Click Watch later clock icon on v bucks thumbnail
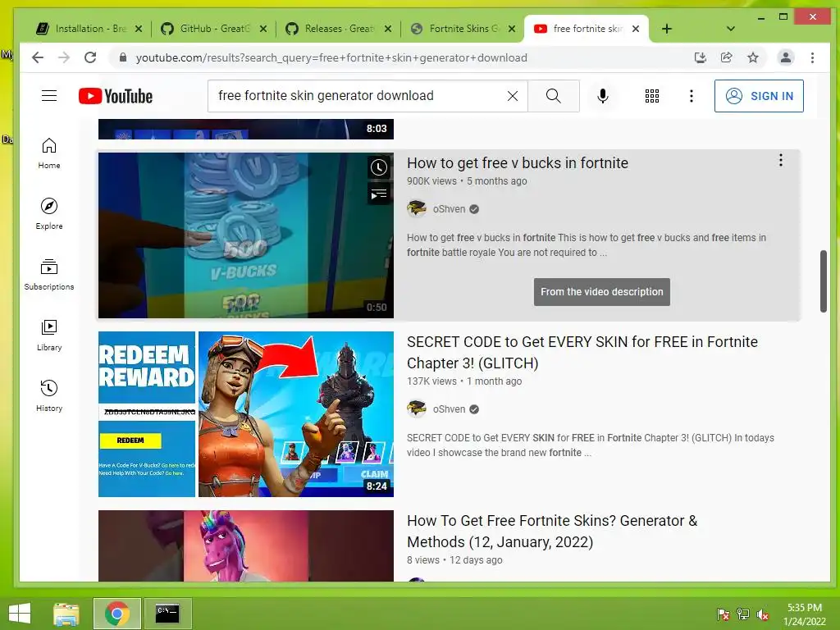840x630 pixels. [x=379, y=167]
